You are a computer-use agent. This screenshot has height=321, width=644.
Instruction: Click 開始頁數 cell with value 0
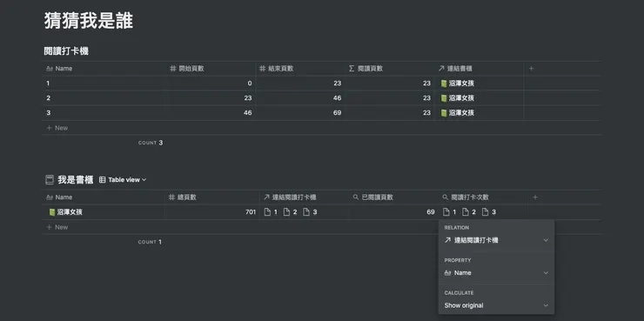pyautogui.click(x=211, y=84)
